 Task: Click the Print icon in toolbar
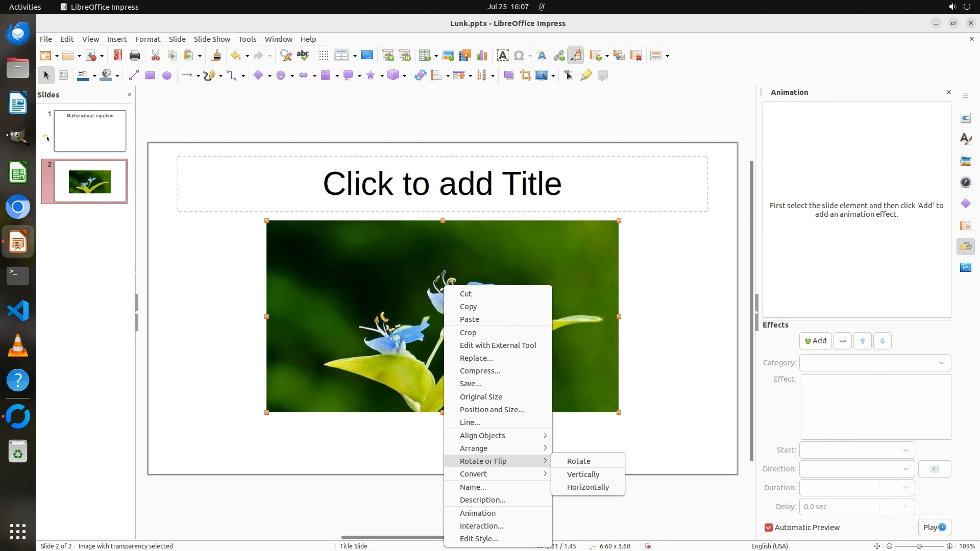click(135, 56)
